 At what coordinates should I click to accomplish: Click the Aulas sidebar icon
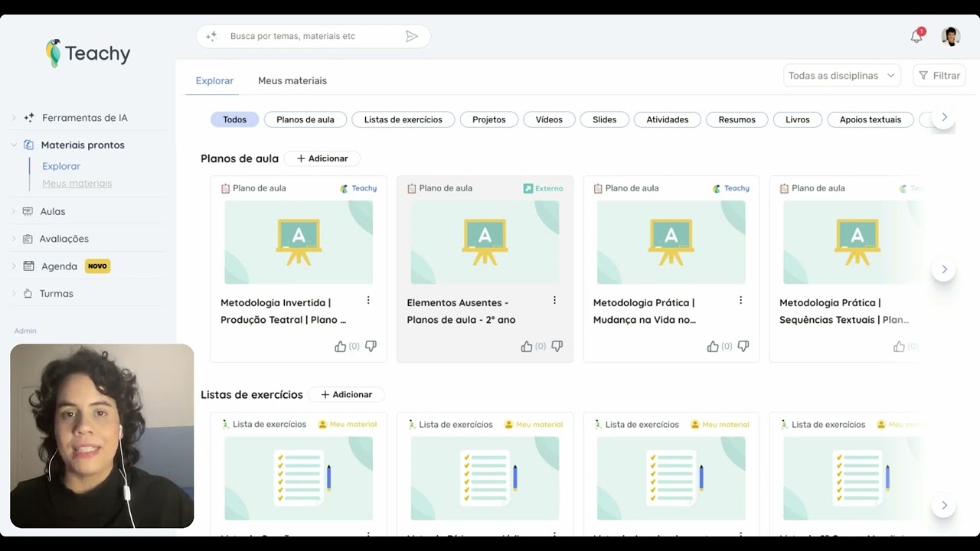click(28, 211)
